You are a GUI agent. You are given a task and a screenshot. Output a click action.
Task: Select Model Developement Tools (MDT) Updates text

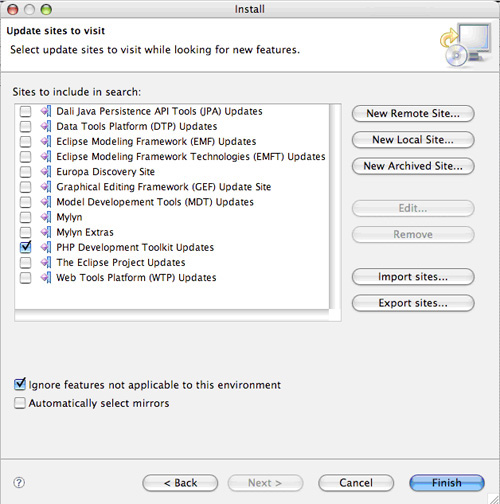(x=155, y=202)
